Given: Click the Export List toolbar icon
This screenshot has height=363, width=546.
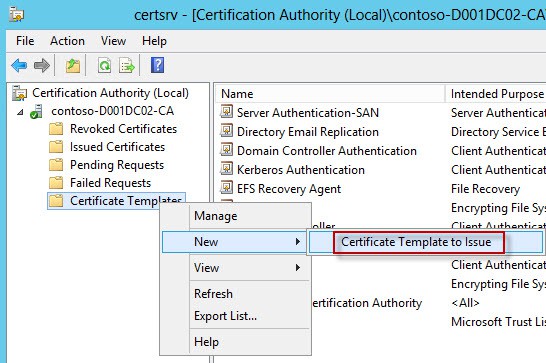Looking at the screenshot, I should click(127, 65).
